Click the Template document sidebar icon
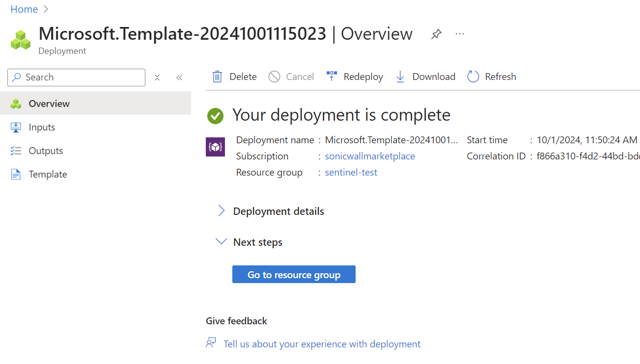Screen dimensions: 640x364 coord(16,174)
